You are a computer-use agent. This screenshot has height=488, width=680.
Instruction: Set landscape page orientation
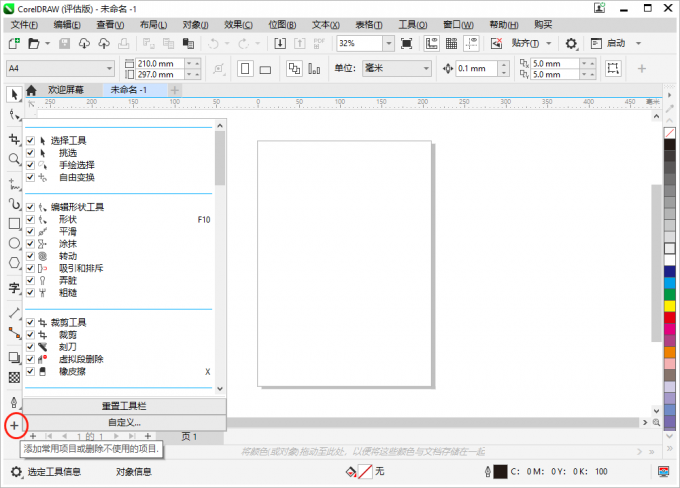265,69
